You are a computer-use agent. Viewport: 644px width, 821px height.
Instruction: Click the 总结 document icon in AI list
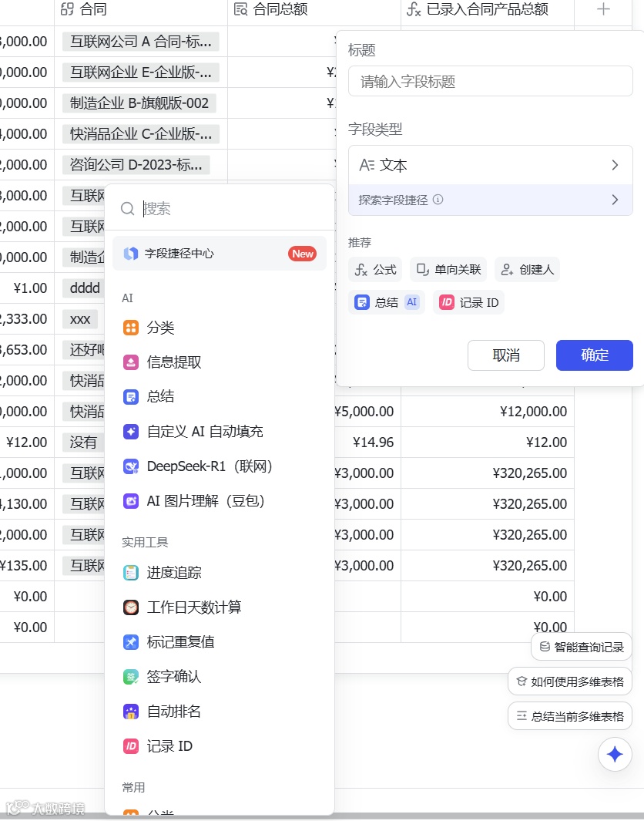pos(131,397)
